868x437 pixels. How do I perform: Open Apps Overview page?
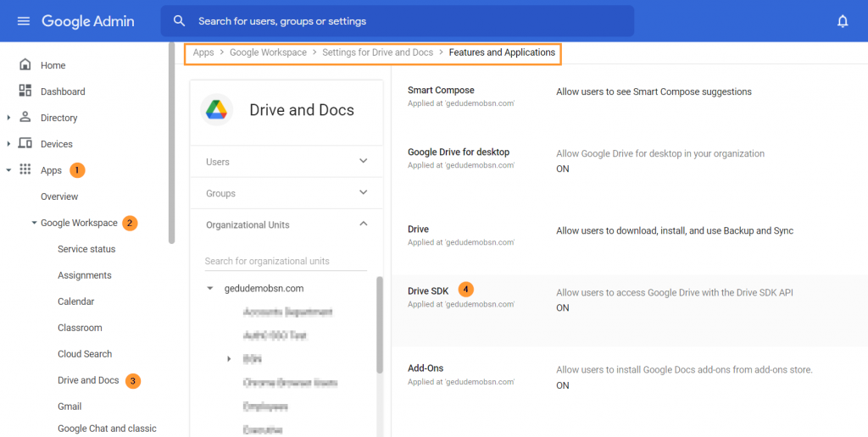click(59, 196)
